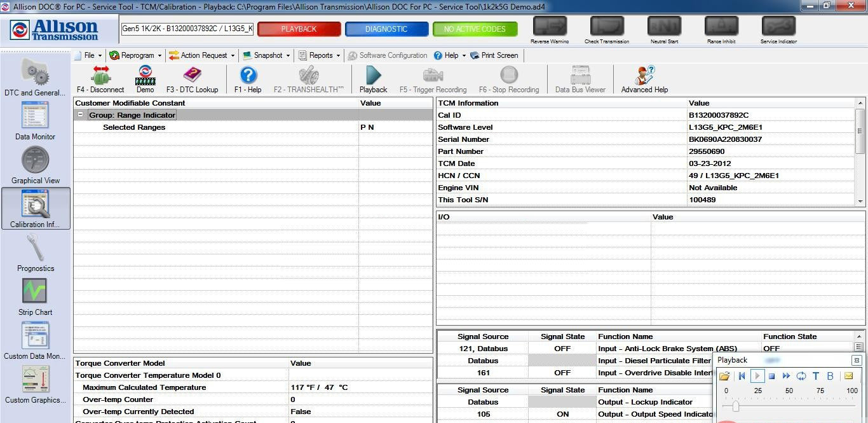Open the Strip Chart view

pos(35,296)
